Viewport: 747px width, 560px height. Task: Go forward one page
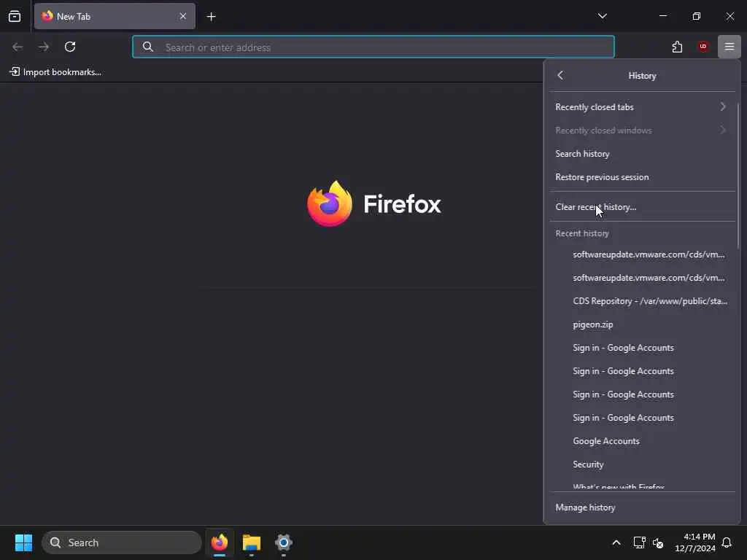[44, 47]
